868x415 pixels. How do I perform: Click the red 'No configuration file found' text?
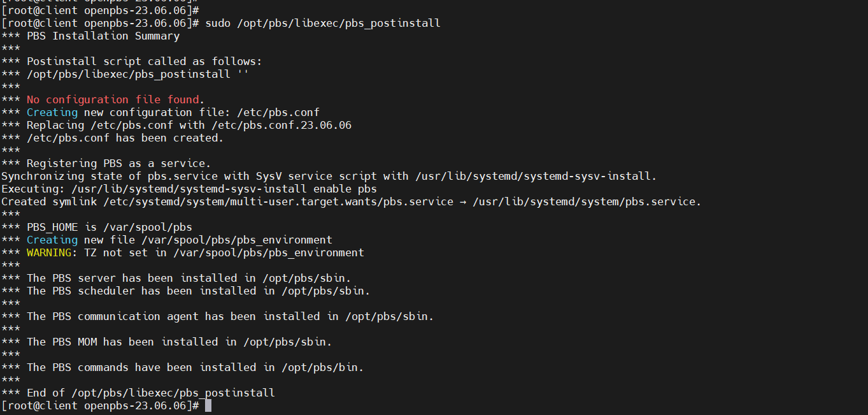tap(113, 99)
